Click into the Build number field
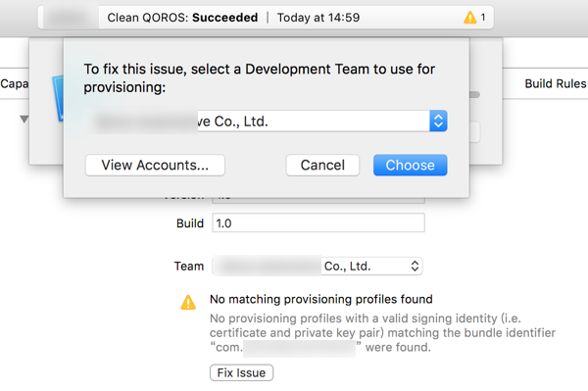The image size is (588, 391). [318, 223]
